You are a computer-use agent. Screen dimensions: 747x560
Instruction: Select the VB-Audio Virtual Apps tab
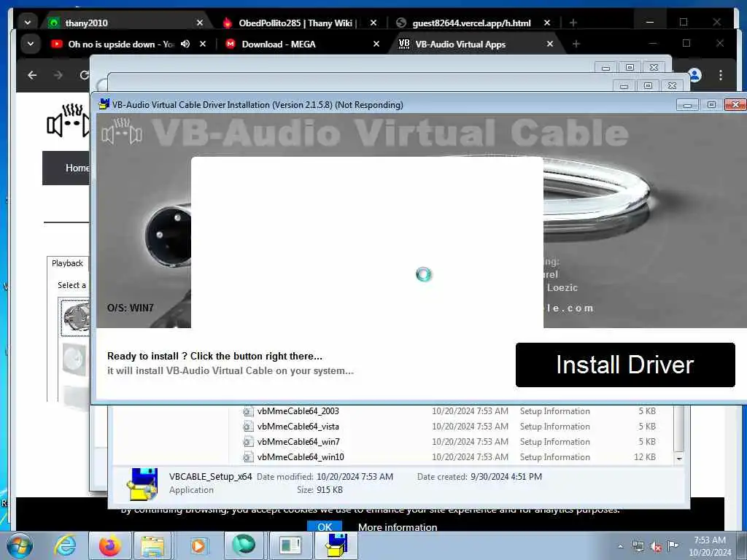point(476,44)
